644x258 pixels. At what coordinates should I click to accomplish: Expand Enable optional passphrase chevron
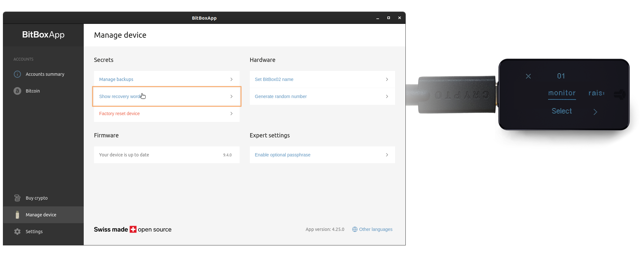387,155
